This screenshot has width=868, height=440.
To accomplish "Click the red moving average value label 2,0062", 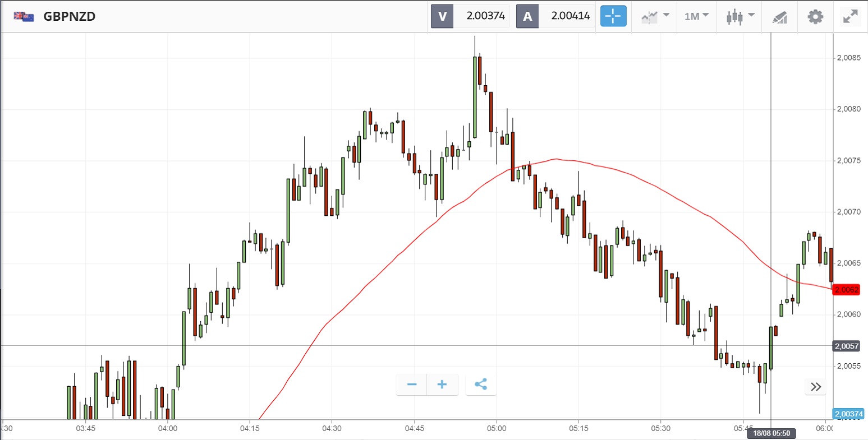I will pos(846,290).
